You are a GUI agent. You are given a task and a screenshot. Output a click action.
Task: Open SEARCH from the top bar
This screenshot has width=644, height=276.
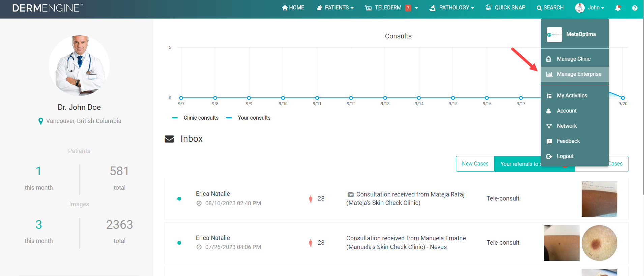point(550,7)
